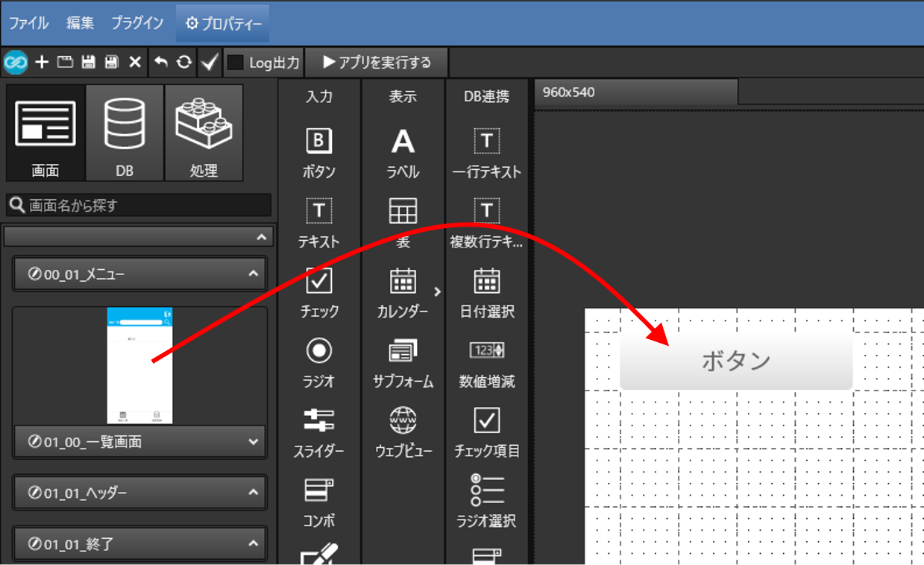Choose the スライダー component icon
This screenshot has width=924, height=565.
pyautogui.click(x=319, y=420)
